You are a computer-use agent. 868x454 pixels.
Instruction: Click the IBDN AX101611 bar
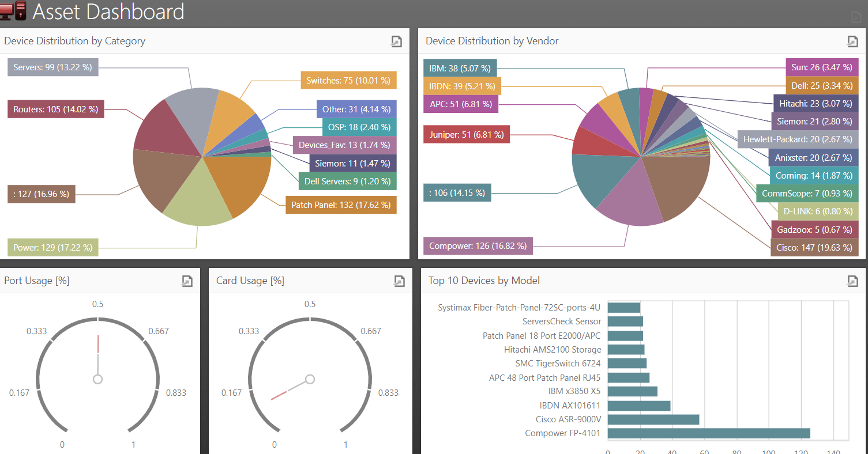(639, 406)
